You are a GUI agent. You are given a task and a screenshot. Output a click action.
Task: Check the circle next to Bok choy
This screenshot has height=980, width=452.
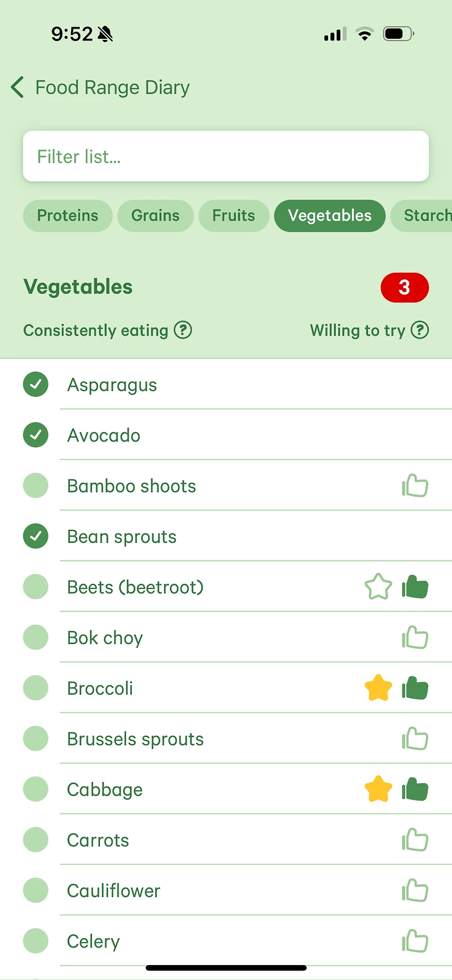(36, 638)
